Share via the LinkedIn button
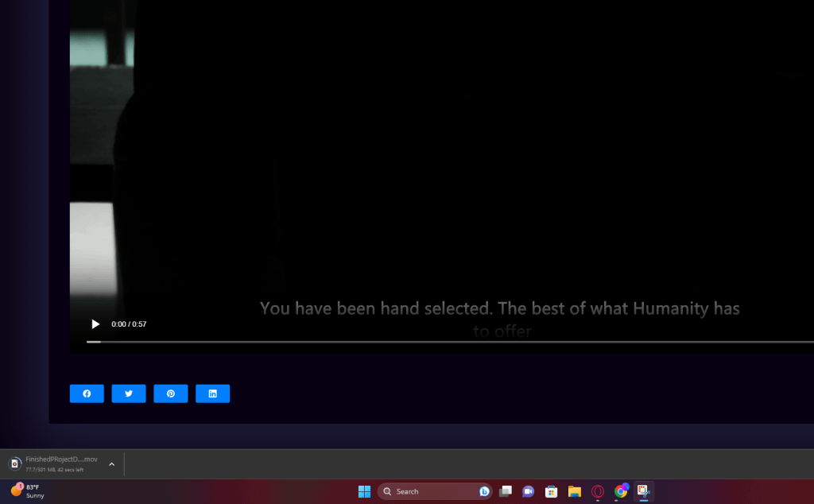The height and width of the screenshot is (504, 814). pyautogui.click(x=213, y=394)
